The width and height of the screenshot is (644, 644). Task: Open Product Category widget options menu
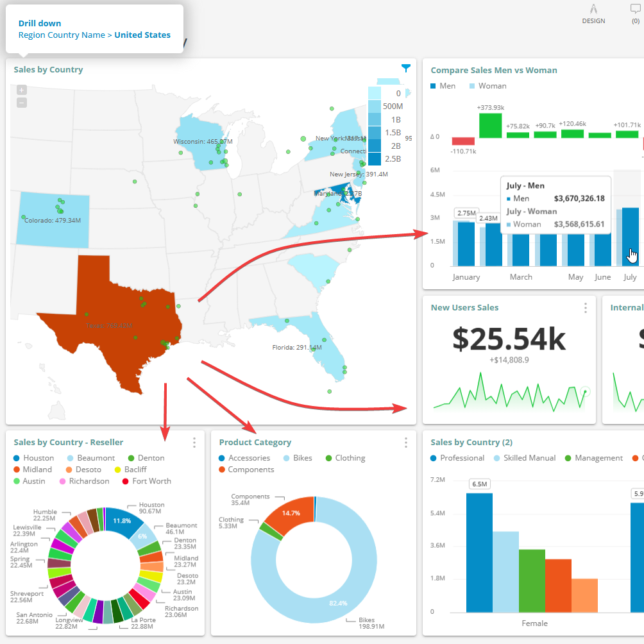(405, 443)
